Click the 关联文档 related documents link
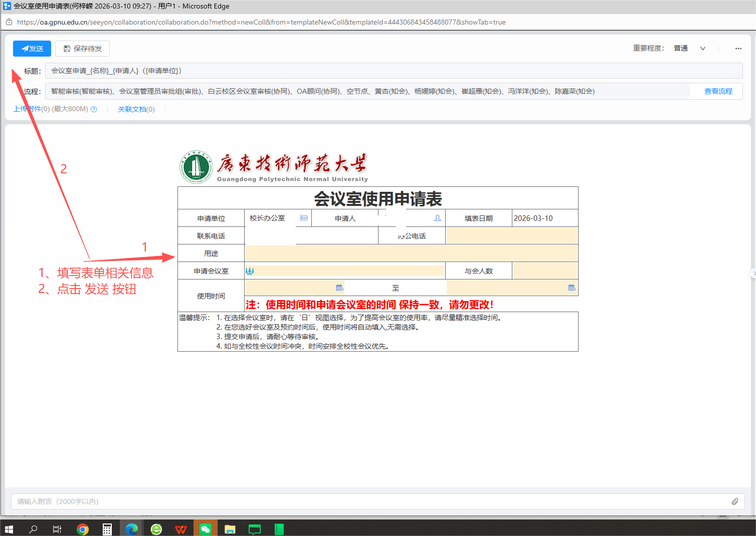 pyautogui.click(x=136, y=109)
